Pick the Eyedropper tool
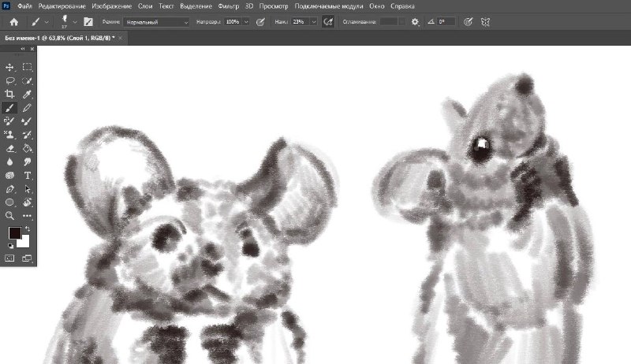 (28, 94)
